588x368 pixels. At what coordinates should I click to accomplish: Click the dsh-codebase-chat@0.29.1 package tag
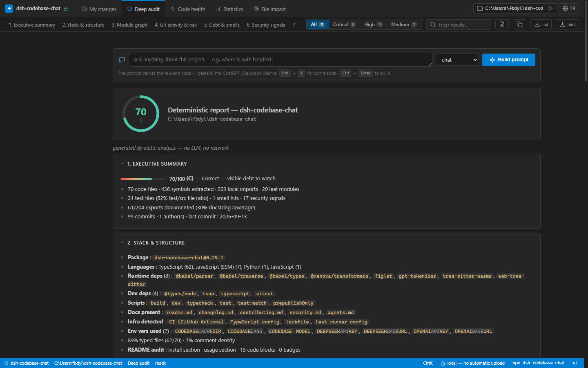pos(189,258)
